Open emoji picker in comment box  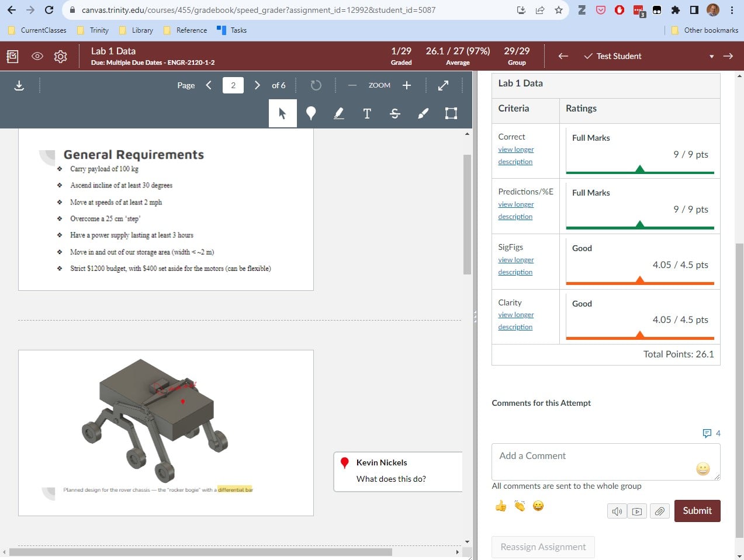pos(703,468)
